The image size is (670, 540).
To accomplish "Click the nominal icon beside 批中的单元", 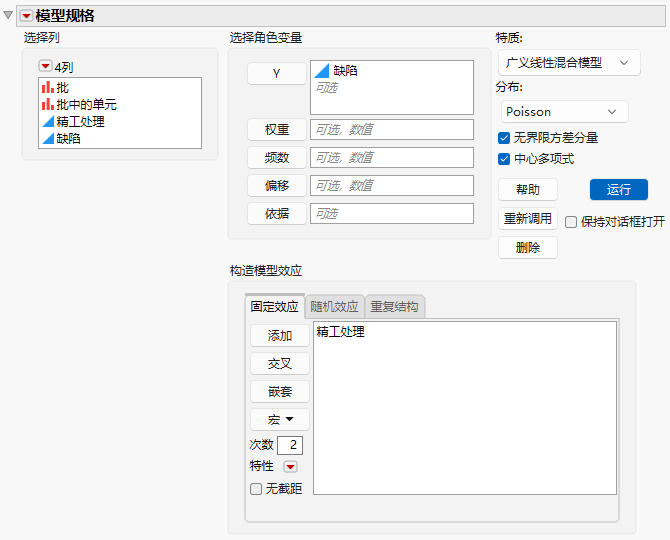I will point(47,104).
